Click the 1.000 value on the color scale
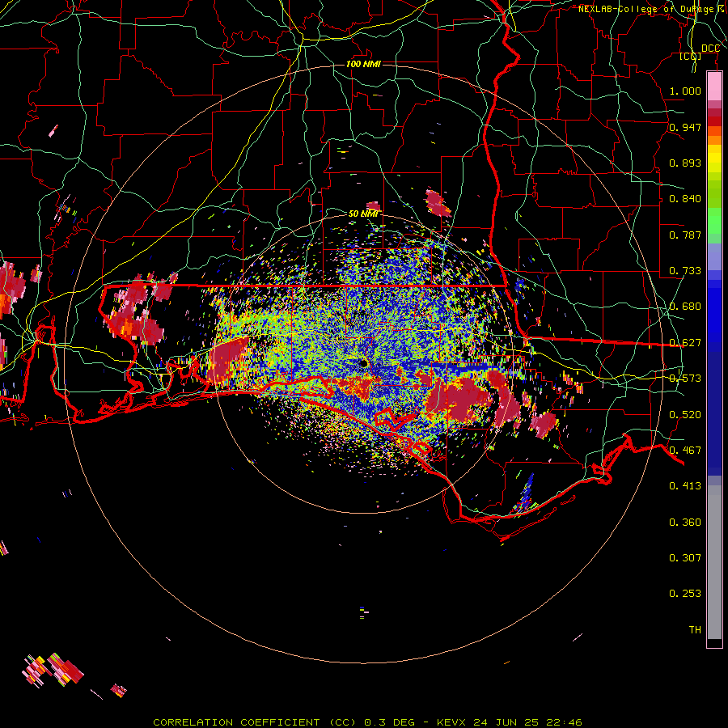Viewport: 728px width, 728px height. pyautogui.click(x=685, y=91)
